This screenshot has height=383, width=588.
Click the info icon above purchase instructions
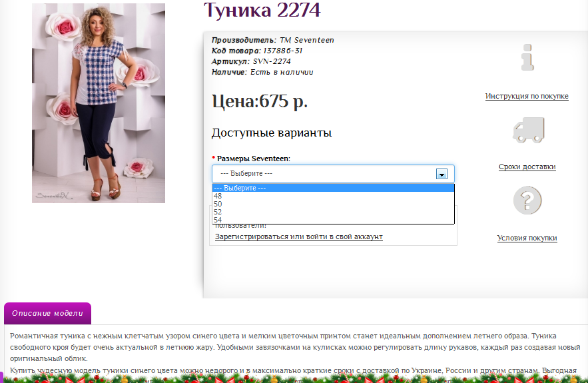(527, 57)
